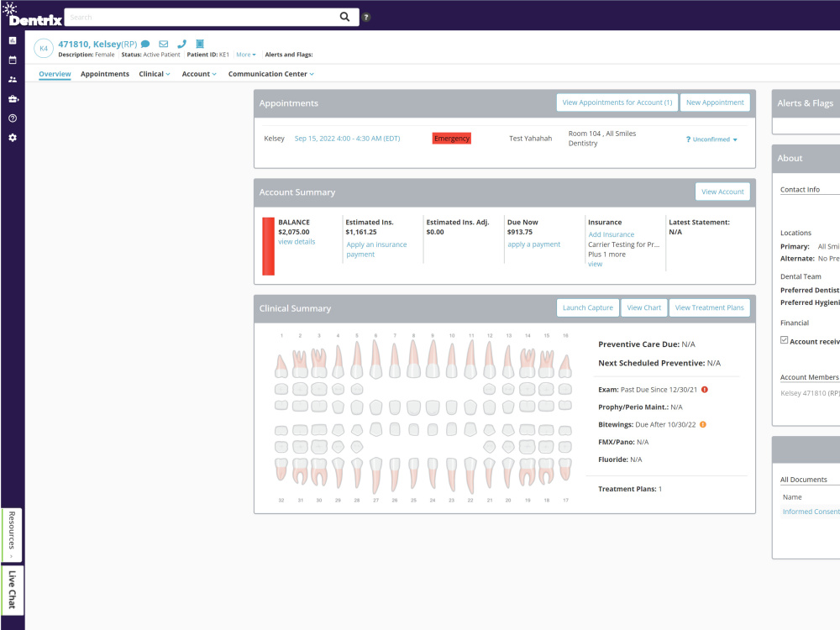Open the Sep 15, 2022 appointment link

pyautogui.click(x=347, y=139)
